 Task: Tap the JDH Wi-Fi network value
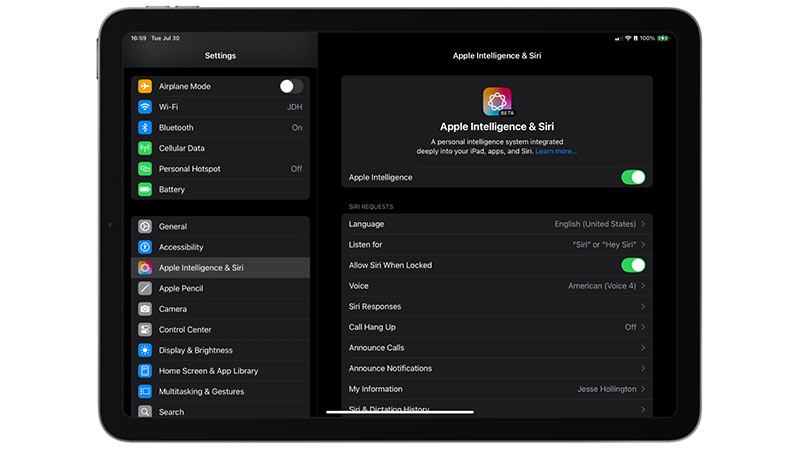pyautogui.click(x=294, y=107)
